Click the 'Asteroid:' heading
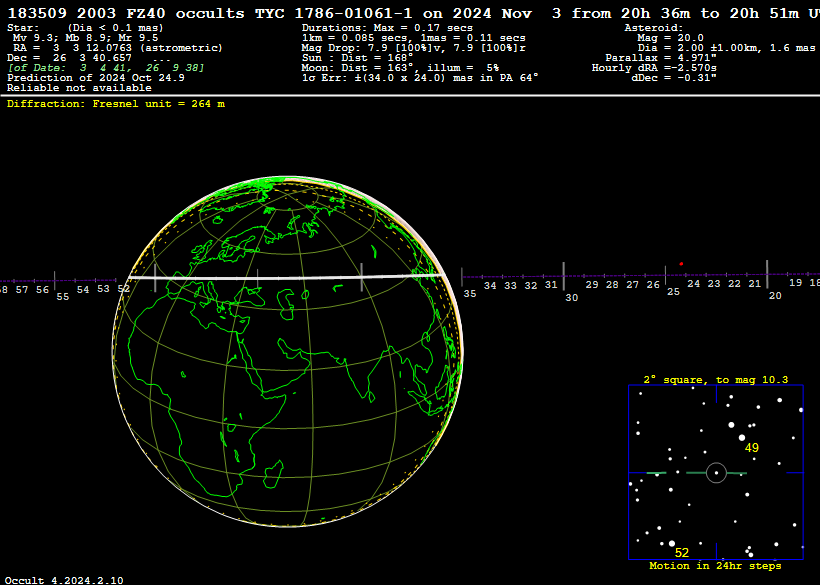Image resolution: width=820 pixels, height=585 pixels. 654,28
